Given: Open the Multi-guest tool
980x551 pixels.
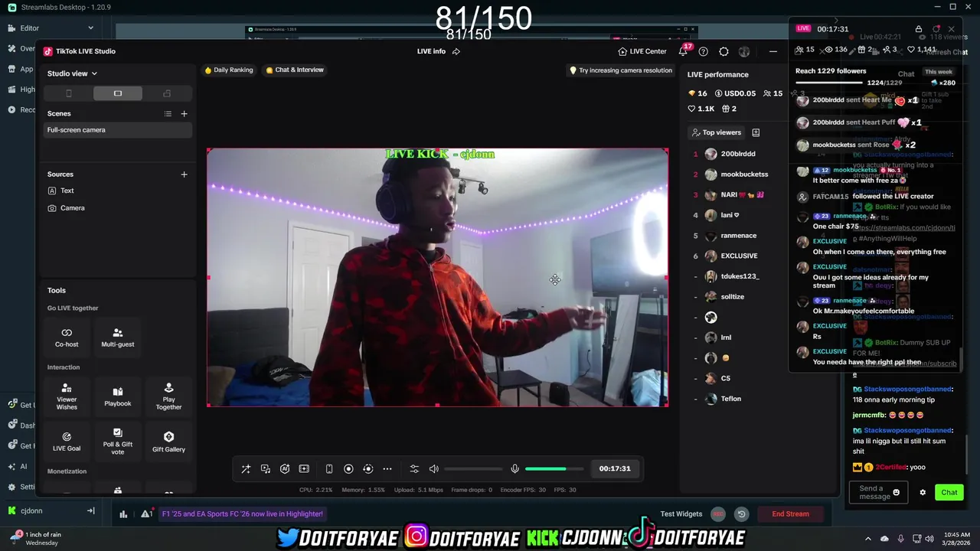Looking at the screenshot, I should click(118, 337).
